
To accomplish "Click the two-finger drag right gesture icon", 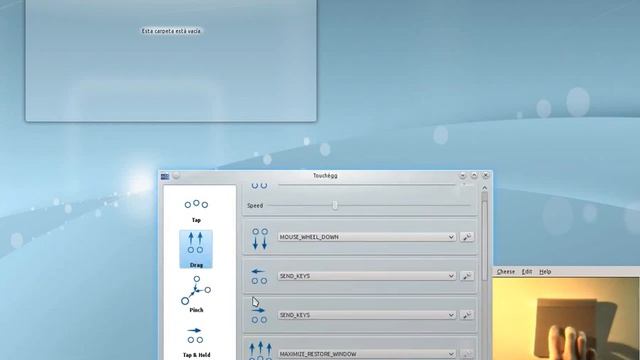I will click(x=259, y=315).
